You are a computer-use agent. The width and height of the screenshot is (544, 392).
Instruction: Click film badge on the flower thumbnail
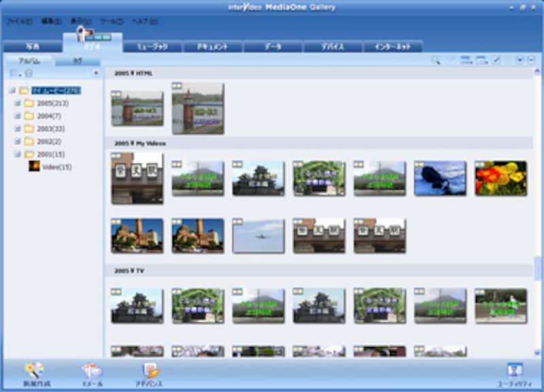click(480, 164)
